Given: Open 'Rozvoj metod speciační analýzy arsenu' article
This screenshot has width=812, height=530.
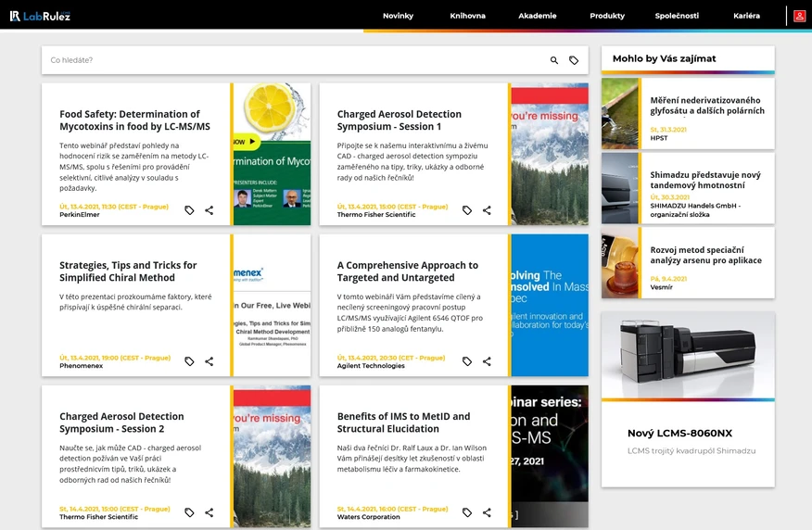Looking at the screenshot, I should (705, 255).
